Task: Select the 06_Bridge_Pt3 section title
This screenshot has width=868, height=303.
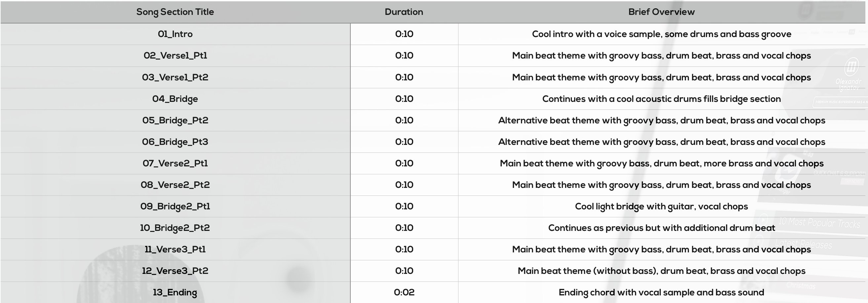Action: tap(175, 142)
